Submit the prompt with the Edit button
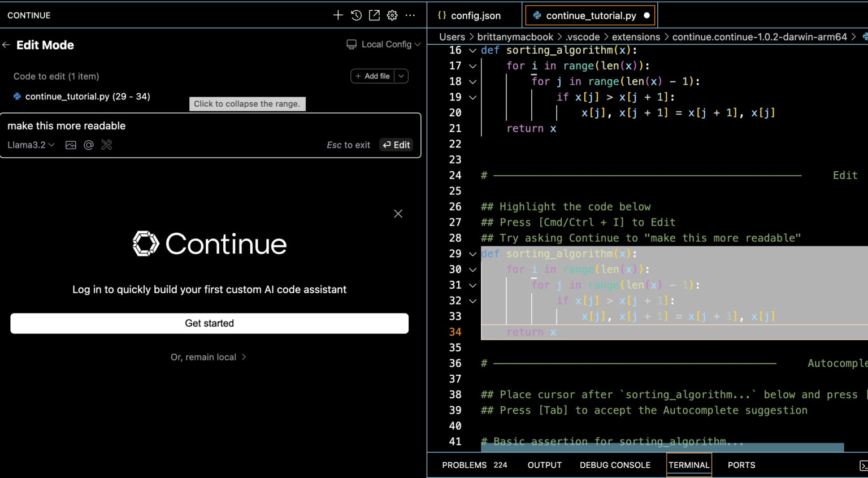This screenshot has width=868, height=478. coord(397,145)
